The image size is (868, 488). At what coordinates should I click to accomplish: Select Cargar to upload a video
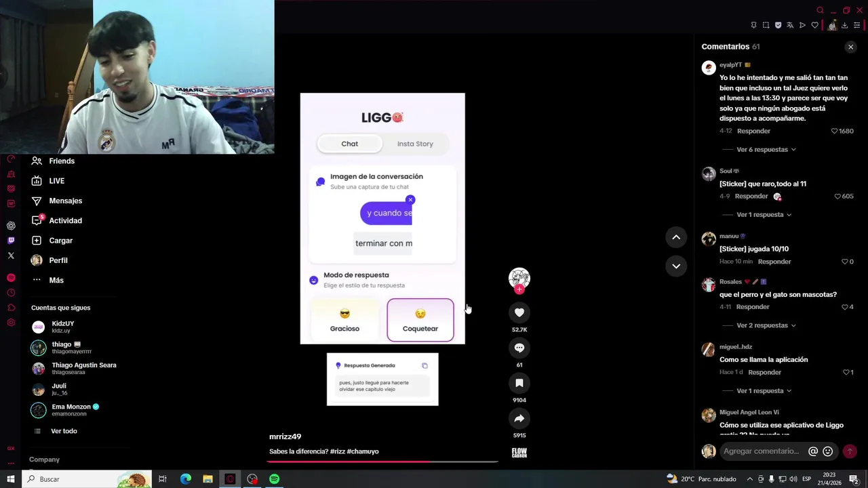coord(52,241)
